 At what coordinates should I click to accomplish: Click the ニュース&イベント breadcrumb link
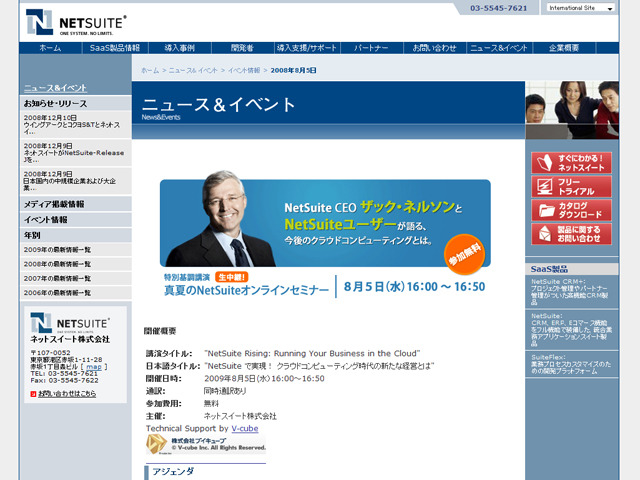[193, 70]
